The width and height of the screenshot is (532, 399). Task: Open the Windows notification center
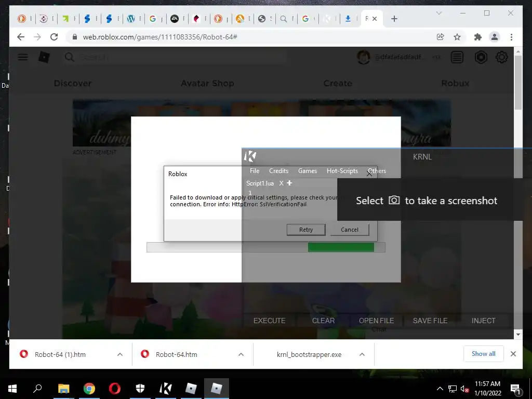pyautogui.click(x=515, y=389)
